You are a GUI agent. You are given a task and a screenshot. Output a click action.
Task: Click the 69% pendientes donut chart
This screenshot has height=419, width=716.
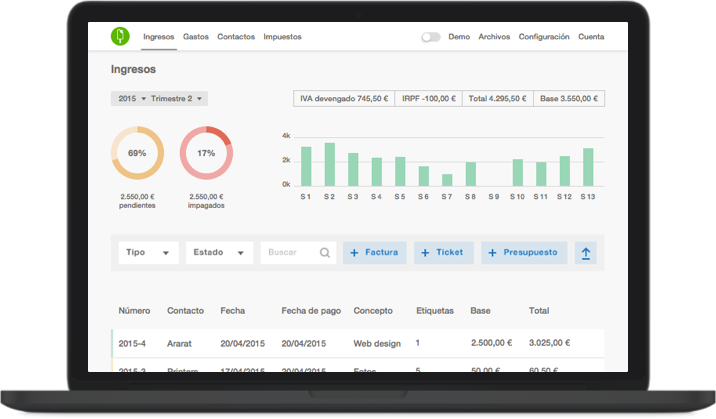tap(137, 153)
